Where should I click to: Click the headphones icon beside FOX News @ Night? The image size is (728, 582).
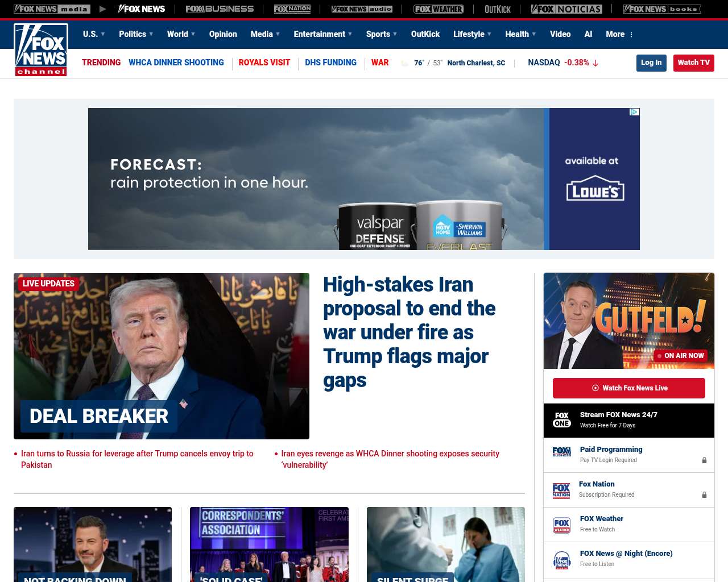click(x=562, y=560)
